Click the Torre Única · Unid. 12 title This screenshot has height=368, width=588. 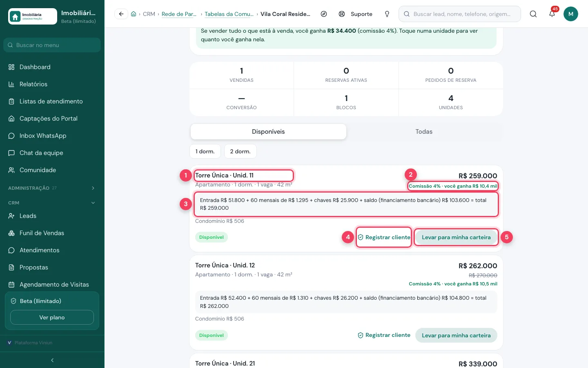(225, 265)
